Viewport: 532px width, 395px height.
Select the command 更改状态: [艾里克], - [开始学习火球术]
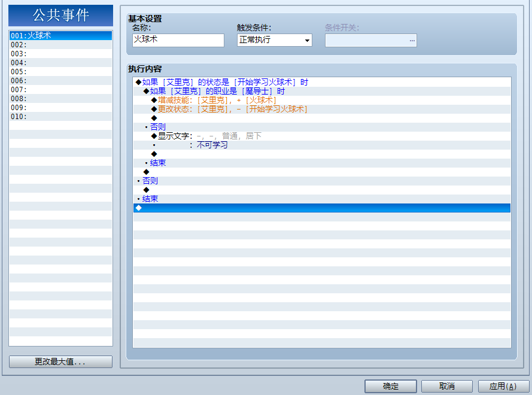322,110
